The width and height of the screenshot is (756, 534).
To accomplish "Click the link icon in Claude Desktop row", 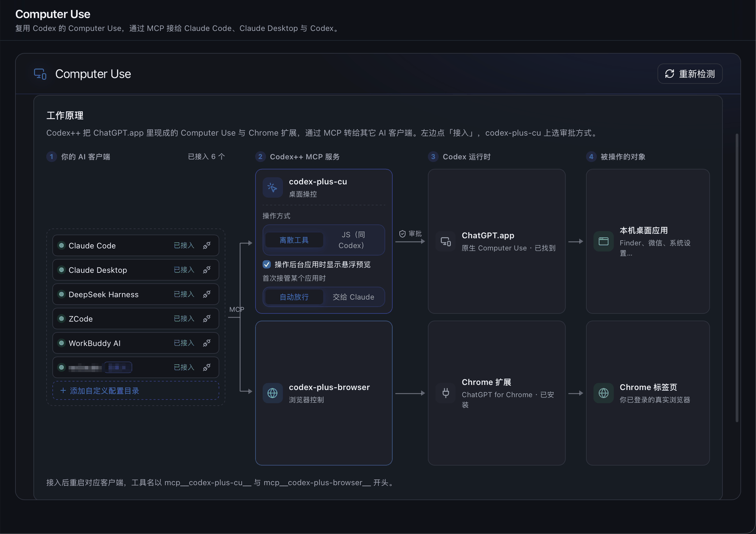I will click(206, 270).
